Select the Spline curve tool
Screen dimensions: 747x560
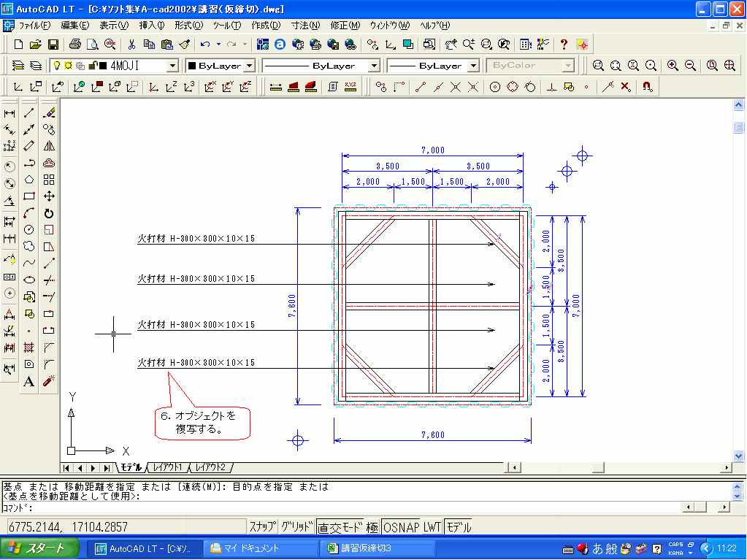point(29,263)
